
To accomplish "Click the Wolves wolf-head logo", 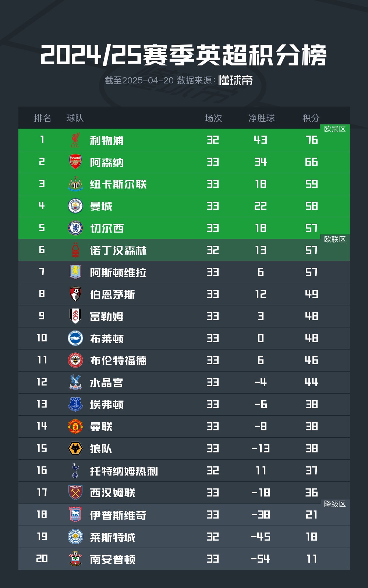I will [75, 448].
